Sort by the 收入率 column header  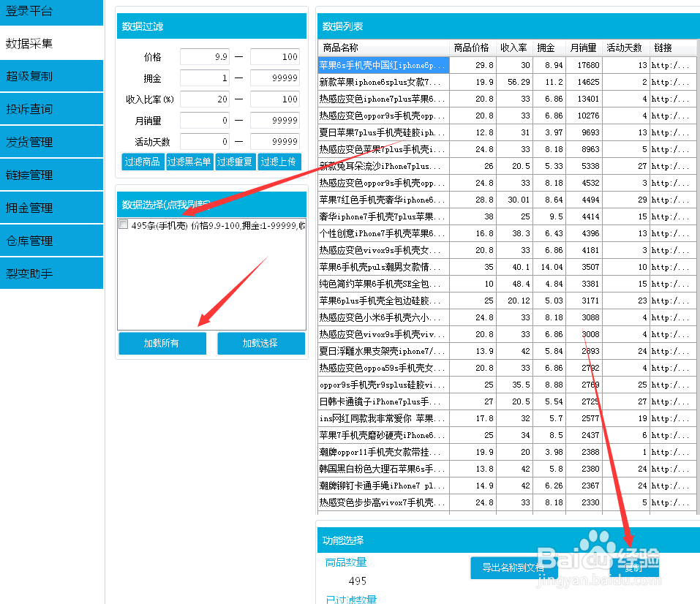(x=514, y=48)
